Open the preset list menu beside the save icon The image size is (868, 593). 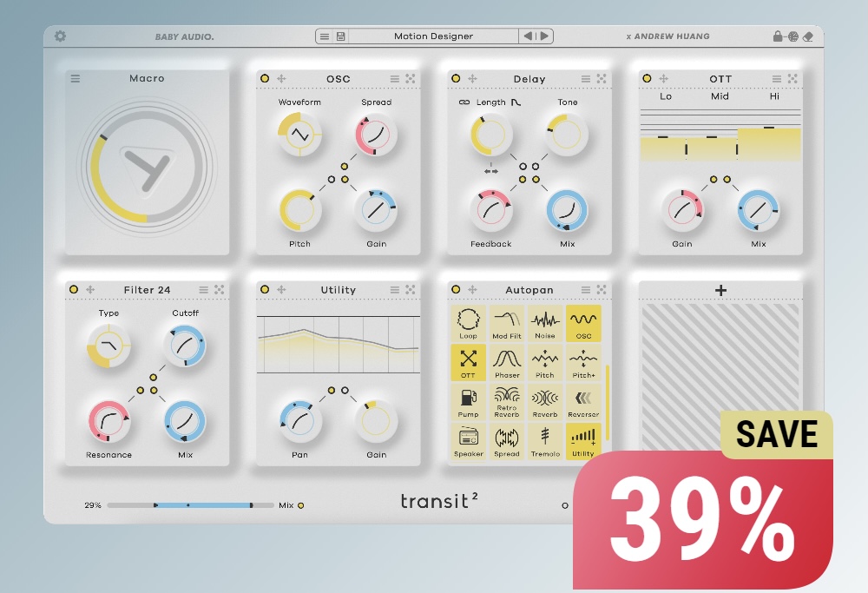(x=325, y=36)
